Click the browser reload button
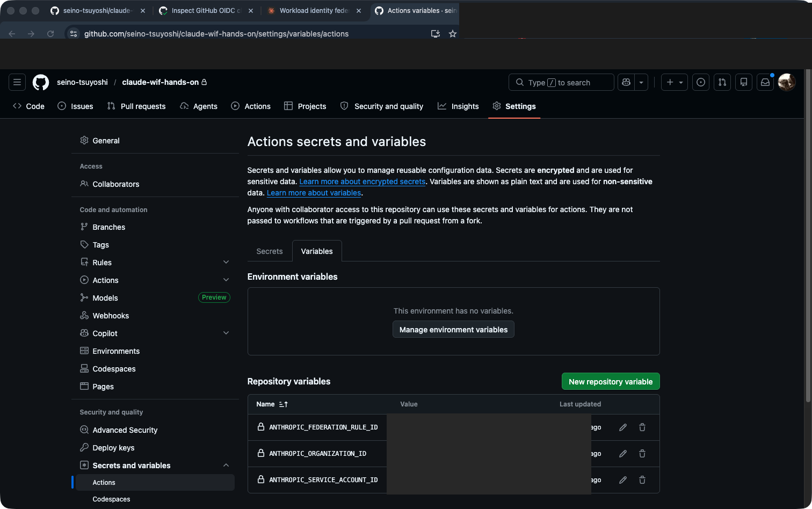 [50, 34]
